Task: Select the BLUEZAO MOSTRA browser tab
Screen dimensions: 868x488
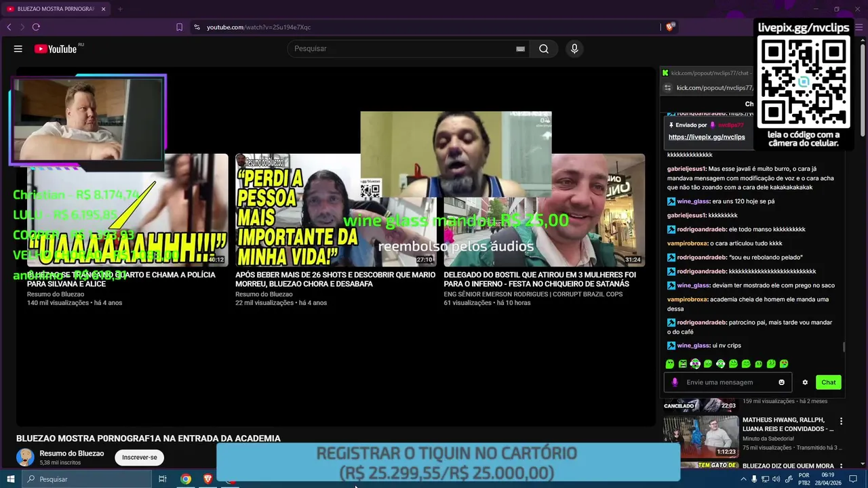Action: click(56, 9)
